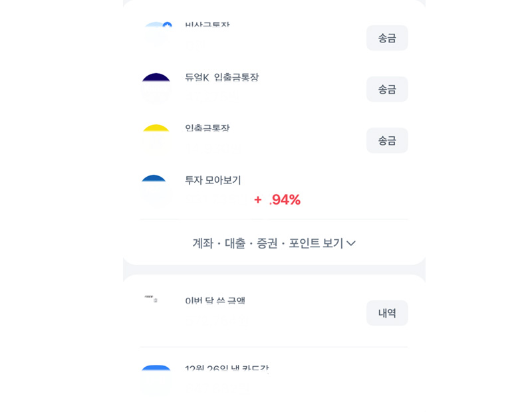Open the 입출금통장 label beside yellow icon
The height and width of the screenshot is (412, 532).
tap(207, 129)
